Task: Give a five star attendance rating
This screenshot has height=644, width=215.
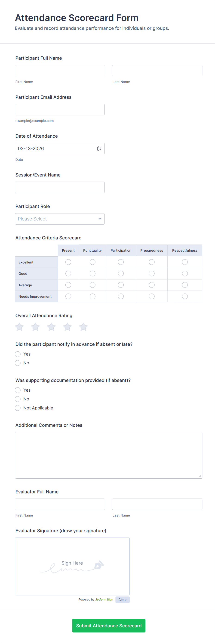Action: pos(83,327)
